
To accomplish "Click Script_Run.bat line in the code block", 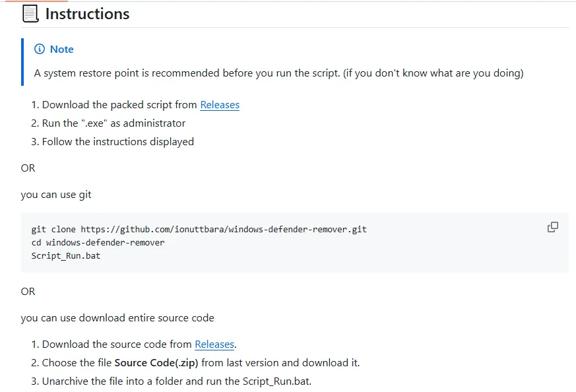I will pos(66,255).
